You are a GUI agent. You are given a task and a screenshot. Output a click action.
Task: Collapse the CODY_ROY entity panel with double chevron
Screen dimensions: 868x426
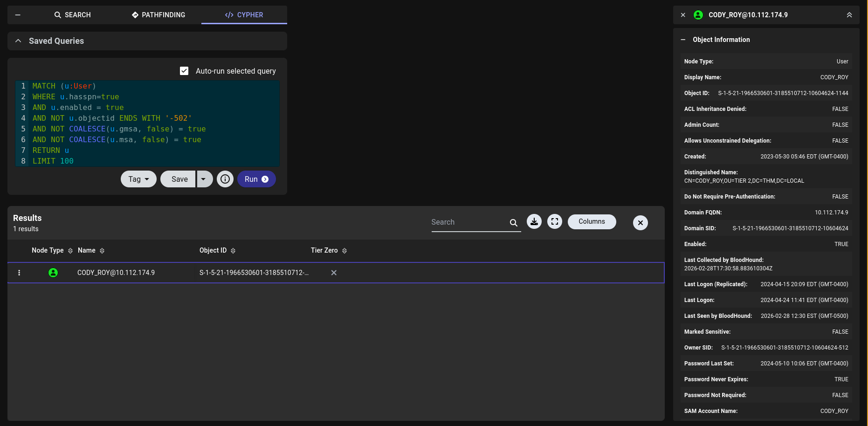pos(849,15)
